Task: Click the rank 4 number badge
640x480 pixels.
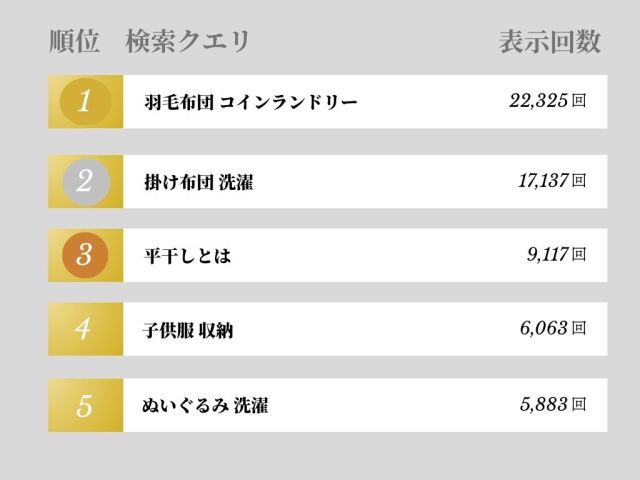Action: point(85,329)
